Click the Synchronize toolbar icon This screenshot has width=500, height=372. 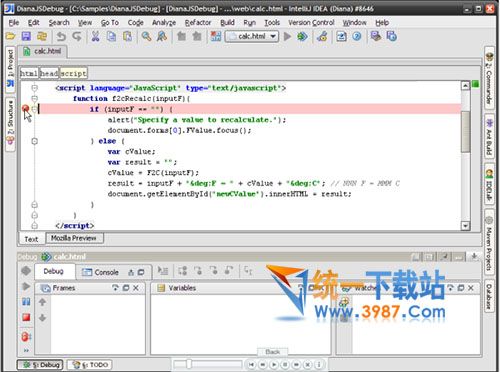42,36
